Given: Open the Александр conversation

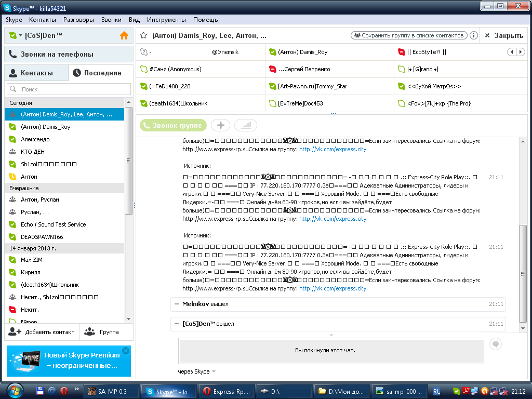Looking at the screenshot, I should (x=64, y=139).
